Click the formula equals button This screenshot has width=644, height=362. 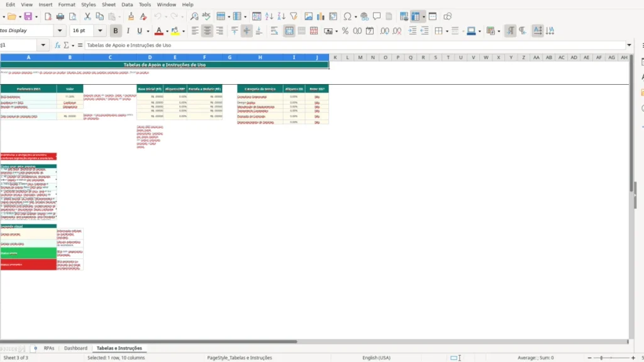(x=80, y=45)
